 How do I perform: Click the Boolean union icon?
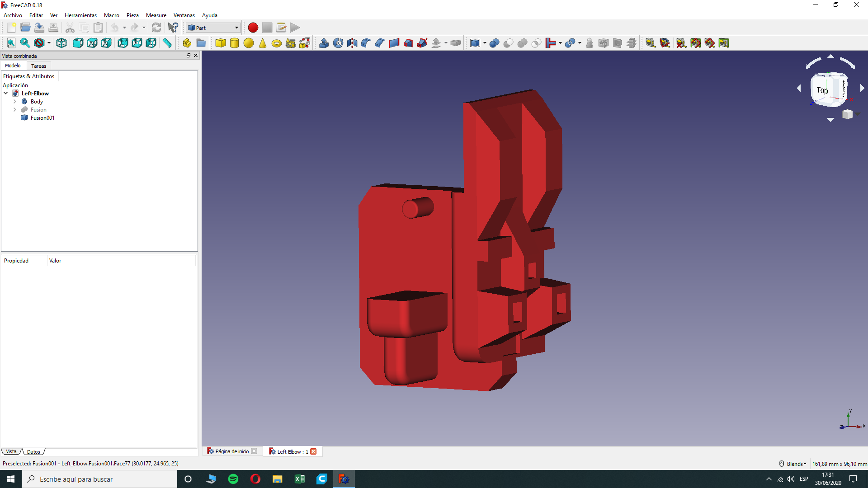pyautogui.click(x=522, y=43)
